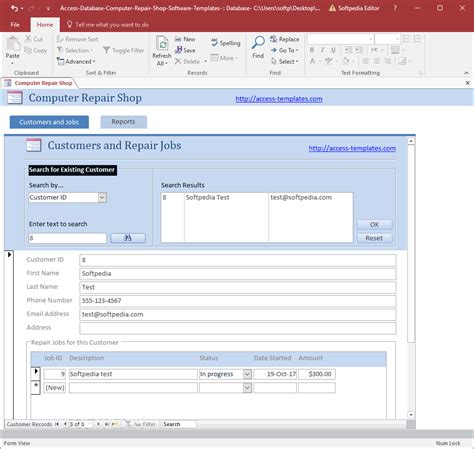Switch to Customers and Jobs tab
The width and height of the screenshot is (474, 449).
tap(49, 122)
